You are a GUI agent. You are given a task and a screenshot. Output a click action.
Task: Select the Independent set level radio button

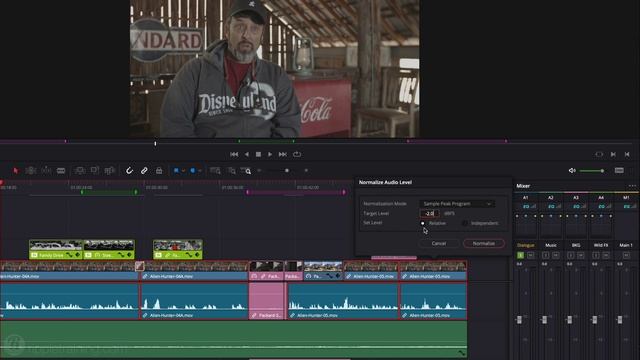(465, 223)
